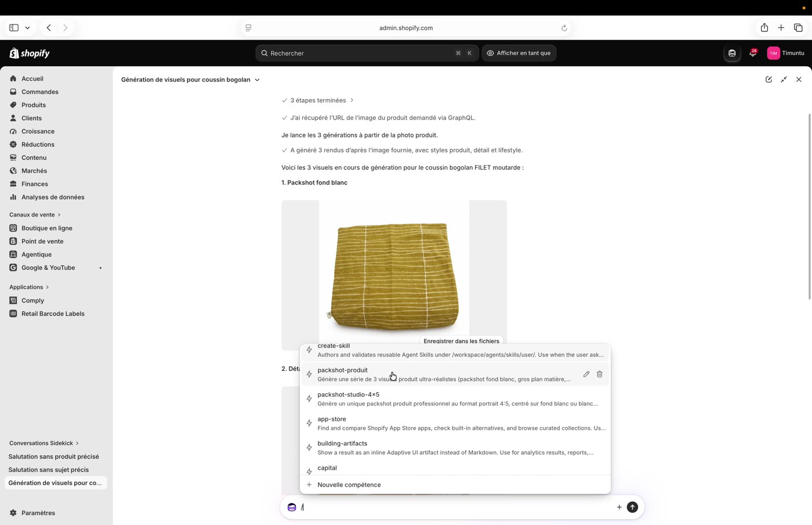The height and width of the screenshot is (525, 812).
Task: Click the Retail Barcode Labels icon
Action: [x=13, y=313]
